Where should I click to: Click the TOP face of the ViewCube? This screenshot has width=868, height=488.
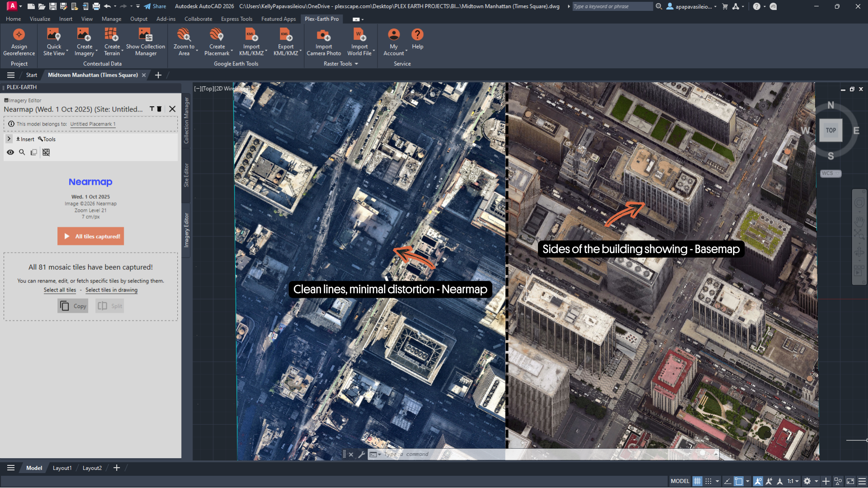point(830,130)
